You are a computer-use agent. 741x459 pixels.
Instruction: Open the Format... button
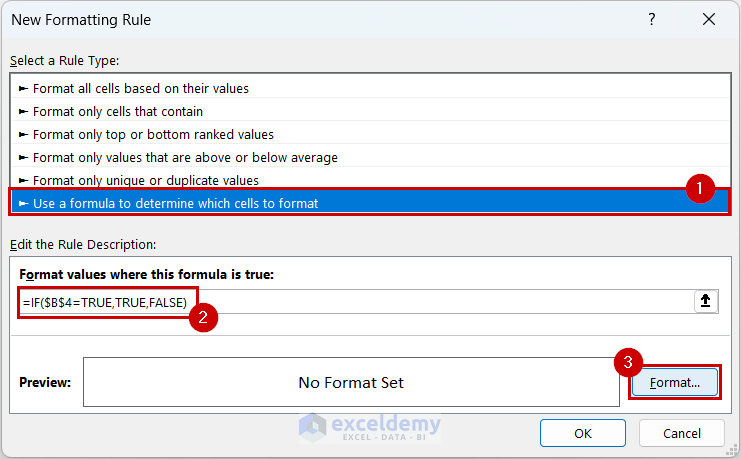pyautogui.click(x=674, y=382)
